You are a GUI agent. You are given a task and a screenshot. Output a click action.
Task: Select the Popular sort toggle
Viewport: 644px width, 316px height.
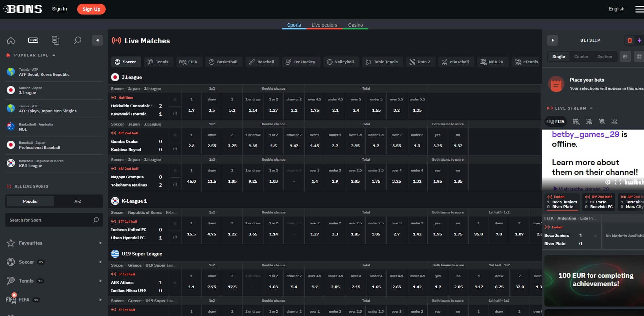pos(30,201)
